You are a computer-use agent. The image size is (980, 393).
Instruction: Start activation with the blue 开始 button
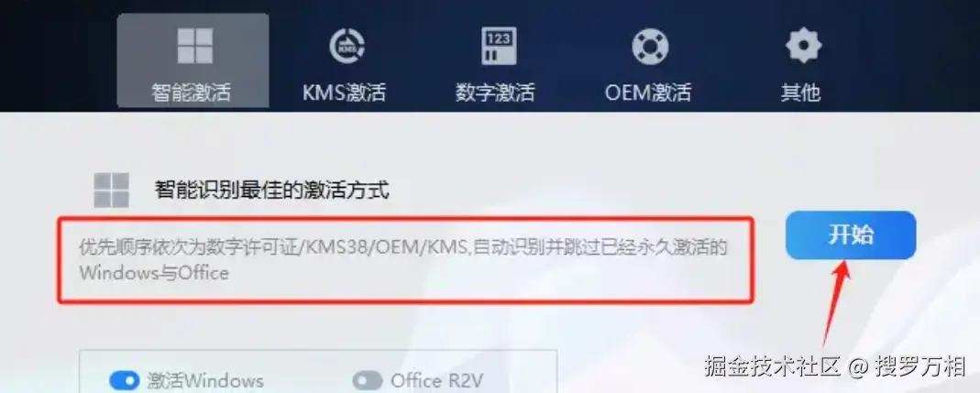(x=851, y=235)
